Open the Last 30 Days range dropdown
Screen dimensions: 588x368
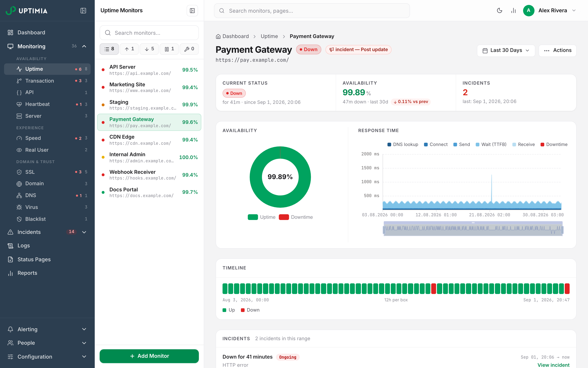coord(506,50)
